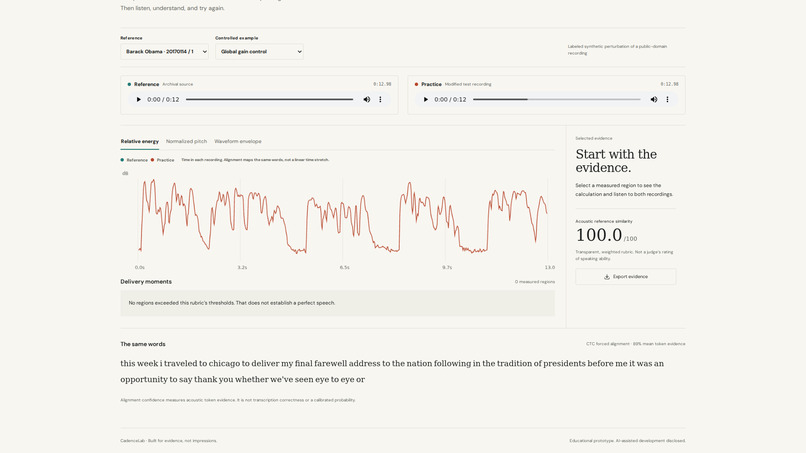
Task: Switch to the Normalized pitch tab
Action: [187, 141]
